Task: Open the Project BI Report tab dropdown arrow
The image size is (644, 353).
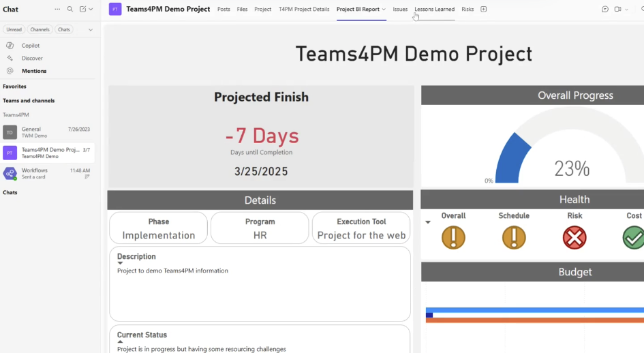Action: (x=384, y=10)
